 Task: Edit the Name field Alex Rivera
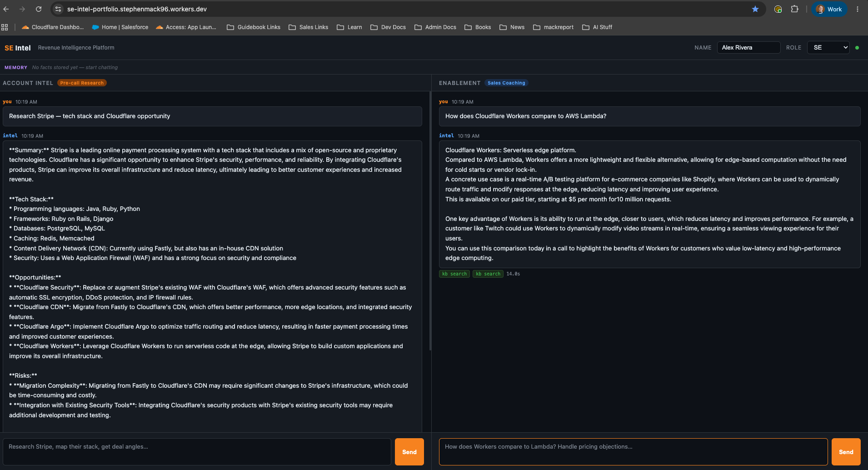(x=748, y=47)
